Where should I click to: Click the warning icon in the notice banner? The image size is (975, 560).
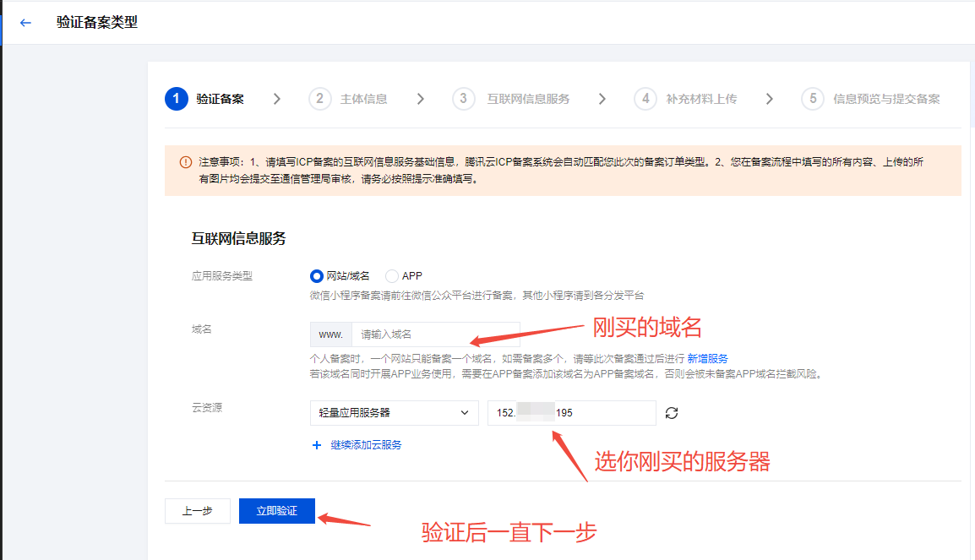click(x=185, y=162)
